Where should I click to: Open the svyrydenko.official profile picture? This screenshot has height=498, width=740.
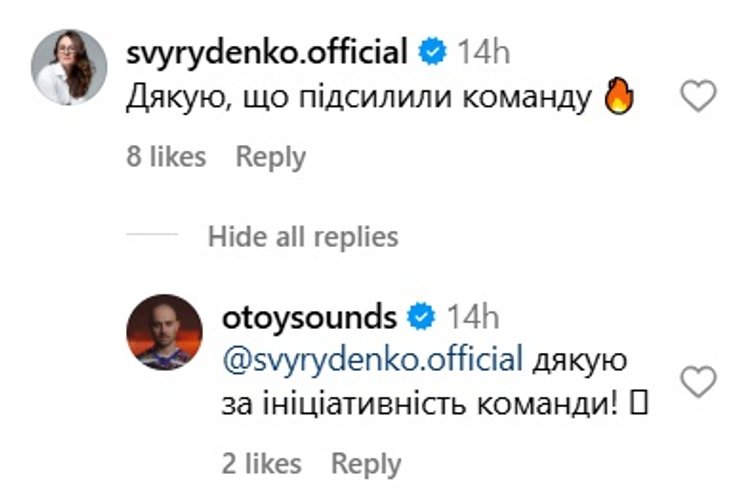[69, 67]
